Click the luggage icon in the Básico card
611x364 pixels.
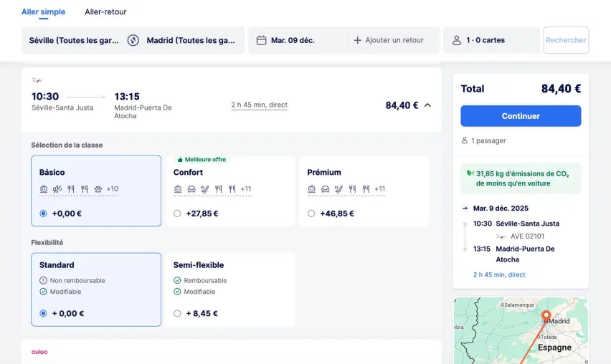coord(44,189)
